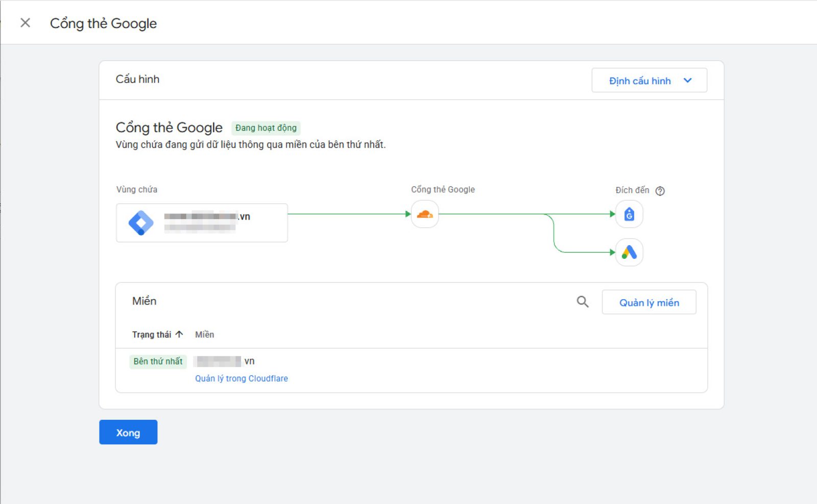Click the Google Ads destination icon
This screenshot has width=817, height=504.
click(x=629, y=252)
